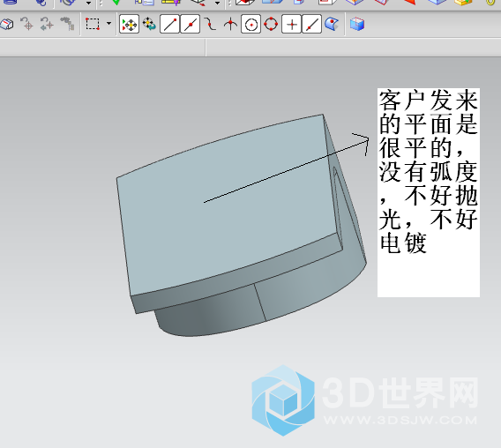
Task: Expand the dropdown arrow on top toolbar left
Action: click(x=88, y=4)
